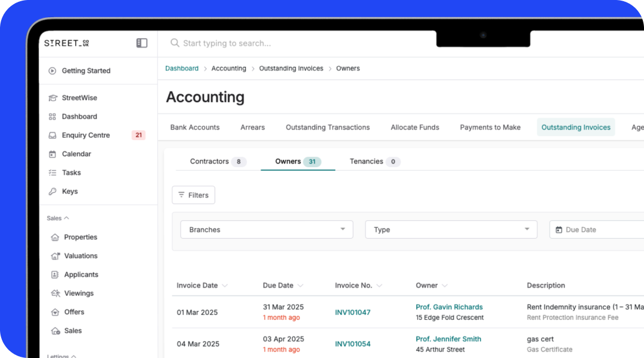This screenshot has width=644, height=358.
Task: Open the Filters panel
Action: coord(193,195)
